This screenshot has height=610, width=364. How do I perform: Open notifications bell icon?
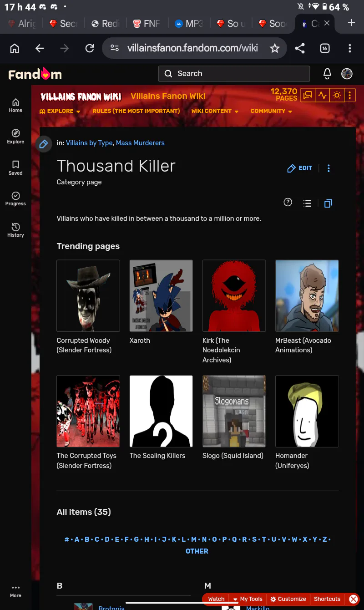pos(327,73)
